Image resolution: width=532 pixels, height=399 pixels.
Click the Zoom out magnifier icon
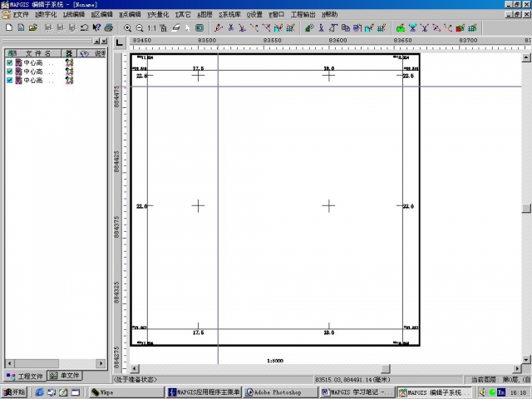pyautogui.click(x=140, y=27)
